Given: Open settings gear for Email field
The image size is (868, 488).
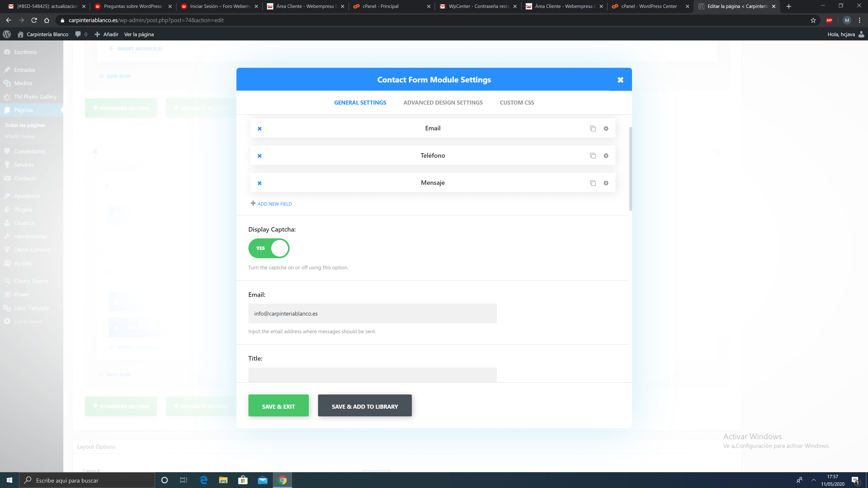Looking at the screenshot, I should [606, 129].
